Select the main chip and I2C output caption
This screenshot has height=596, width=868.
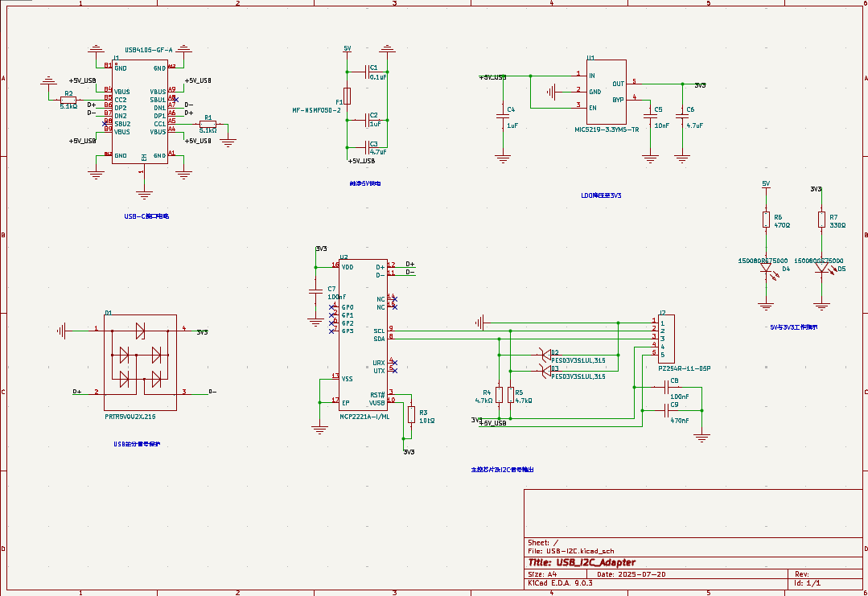503,469
